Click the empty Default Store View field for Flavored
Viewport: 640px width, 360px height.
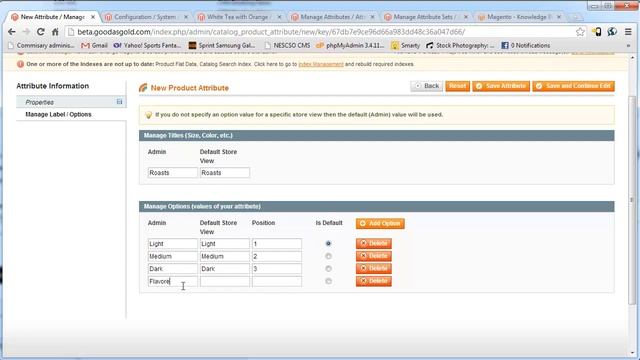224,281
